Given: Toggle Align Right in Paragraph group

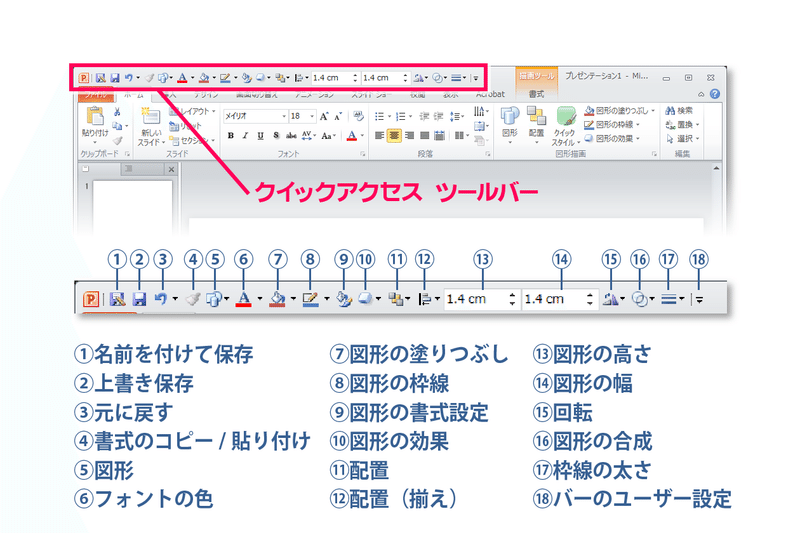Looking at the screenshot, I should click(409, 136).
